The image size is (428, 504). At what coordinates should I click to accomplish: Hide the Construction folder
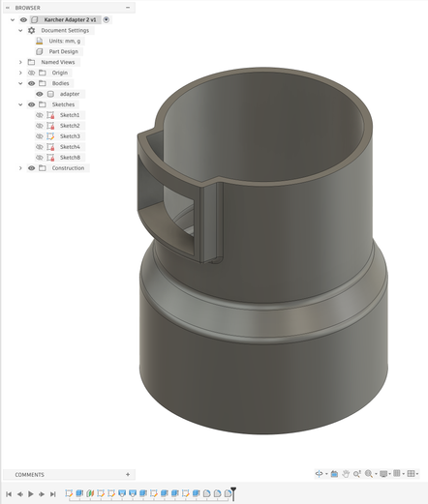[31, 168]
